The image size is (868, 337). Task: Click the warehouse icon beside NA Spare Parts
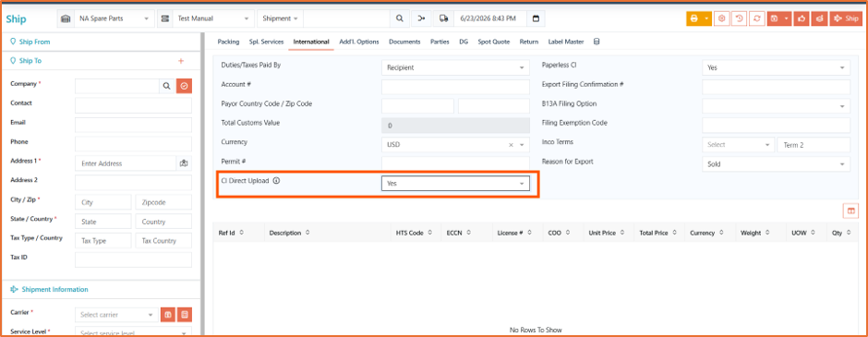[x=66, y=18]
